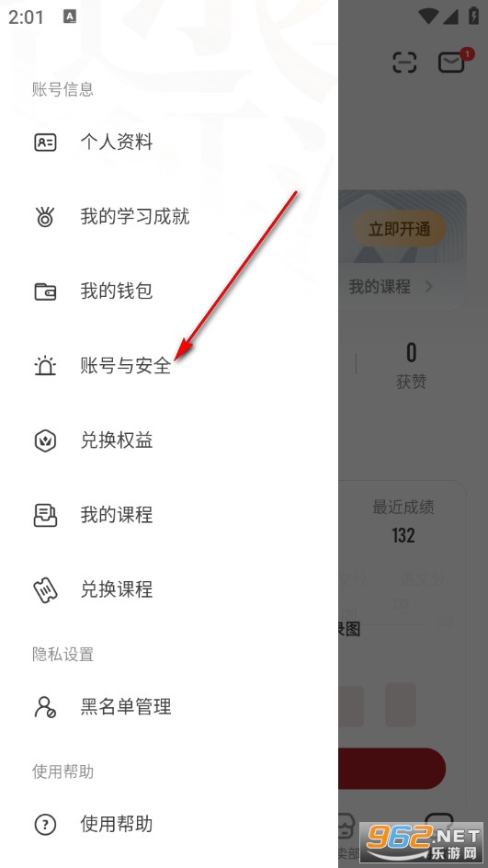Tap the blocked-user icon for 黑名单管理

click(45, 707)
